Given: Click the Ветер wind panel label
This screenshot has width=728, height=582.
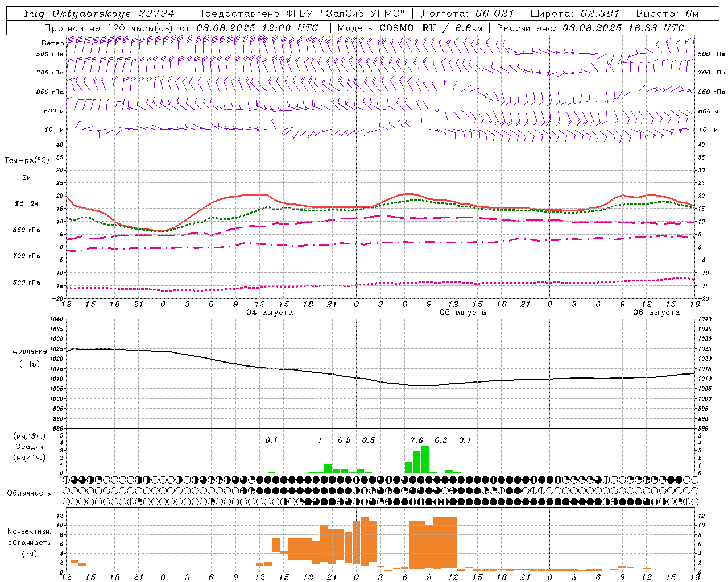Looking at the screenshot, I should click(52, 43).
